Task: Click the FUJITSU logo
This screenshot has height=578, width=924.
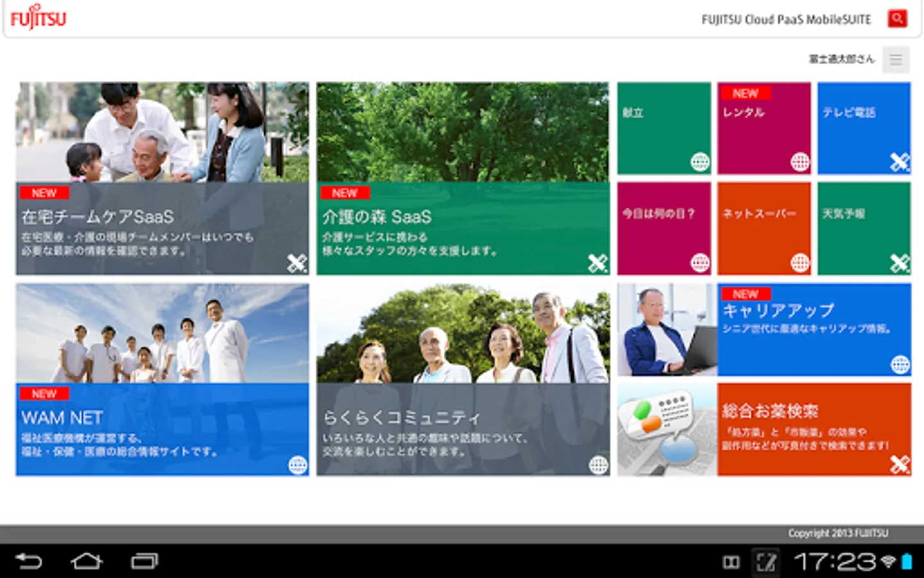Action: pyautogui.click(x=38, y=18)
